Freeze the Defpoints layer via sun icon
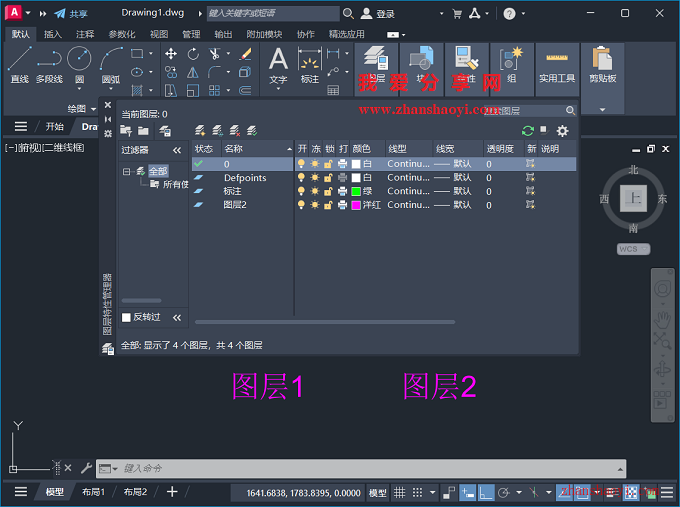 [x=314, y=178]
